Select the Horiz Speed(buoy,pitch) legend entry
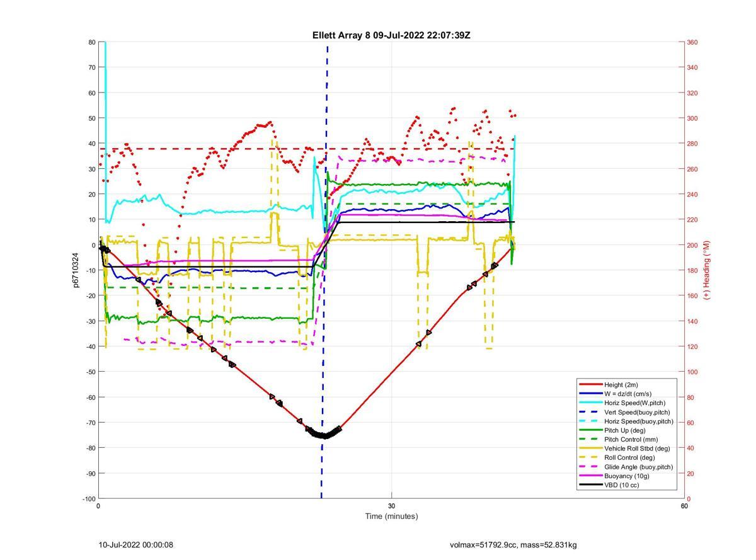The width and height of the screenshot is (756, 560). click(627, 421)
